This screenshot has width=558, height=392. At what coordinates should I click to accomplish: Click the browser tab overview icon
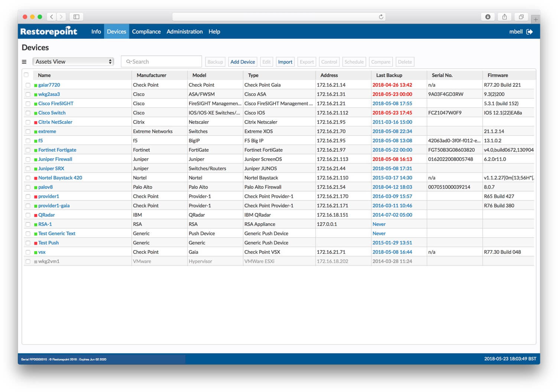(521, 17)
